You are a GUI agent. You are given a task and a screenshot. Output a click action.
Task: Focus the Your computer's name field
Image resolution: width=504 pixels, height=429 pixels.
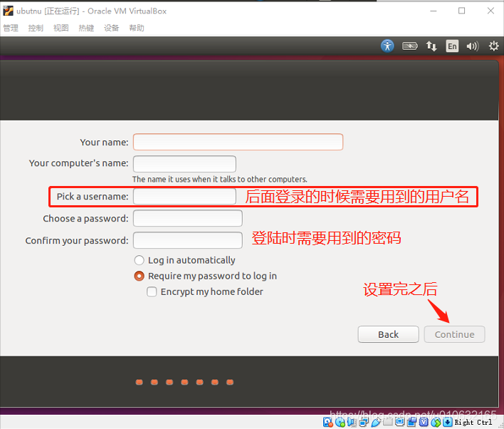pyautogui.click(x=184, y=164)
